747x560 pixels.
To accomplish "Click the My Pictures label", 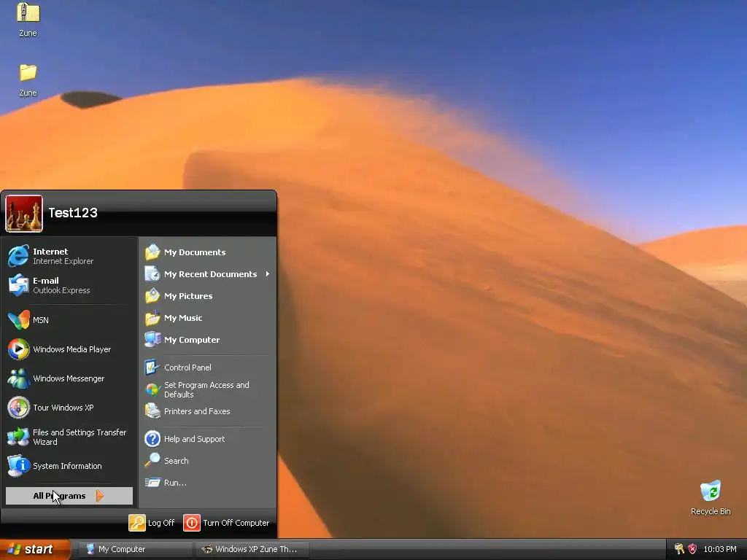I will tap(188, 296).
